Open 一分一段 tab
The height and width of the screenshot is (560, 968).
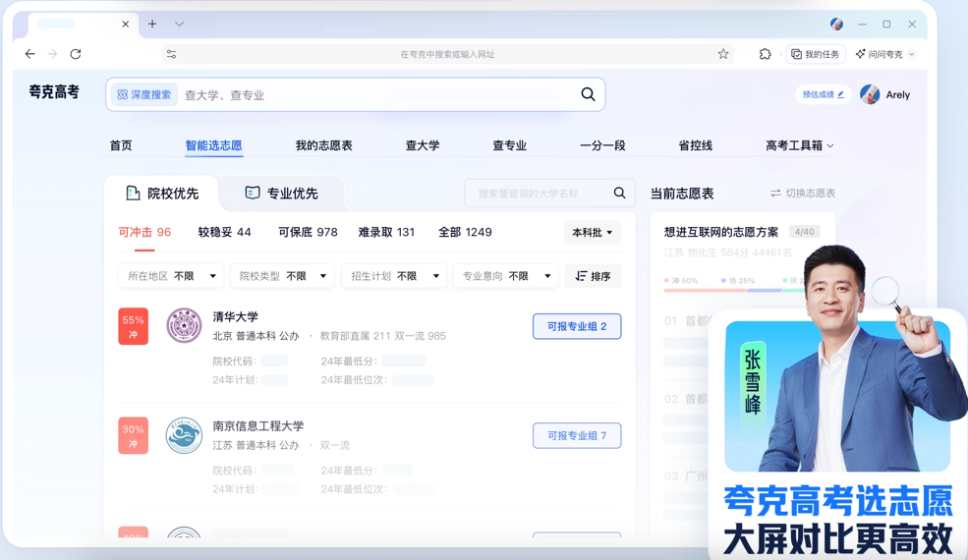[602, 145]
